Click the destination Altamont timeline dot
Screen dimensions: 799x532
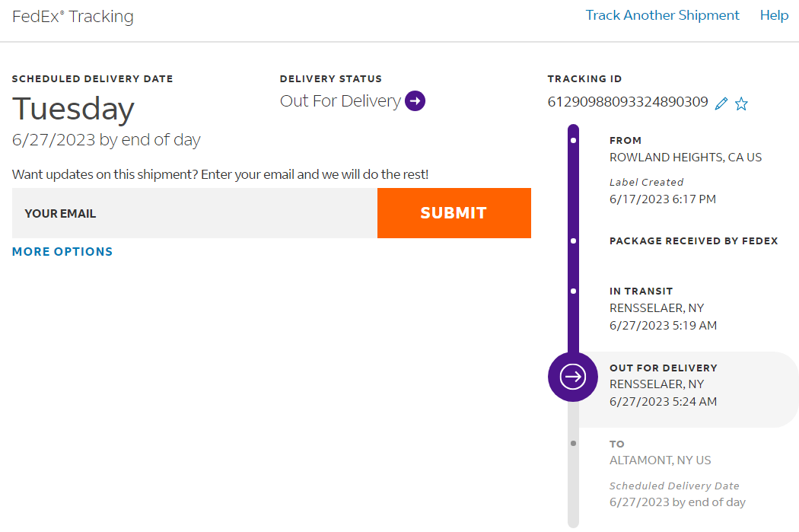573,443
